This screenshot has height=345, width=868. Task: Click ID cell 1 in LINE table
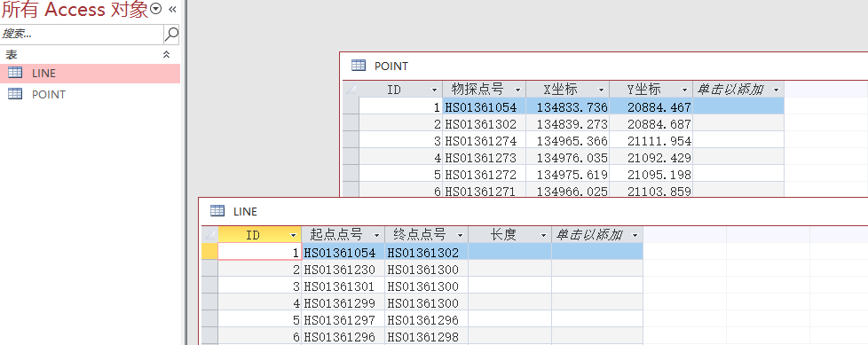click(260, 253)
